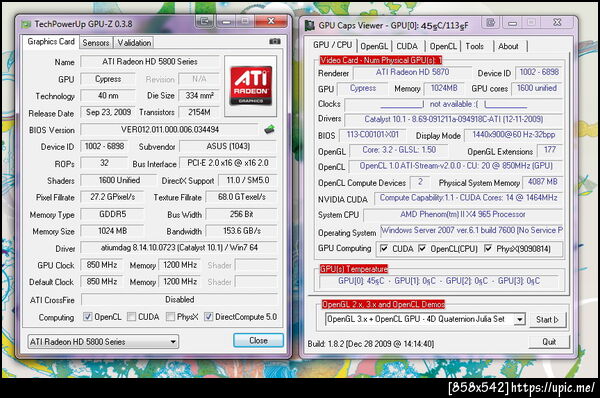The width and height of the screenshot is (600, 398).
Task: Switch to the Validation tab
Action: coord(134,42)
